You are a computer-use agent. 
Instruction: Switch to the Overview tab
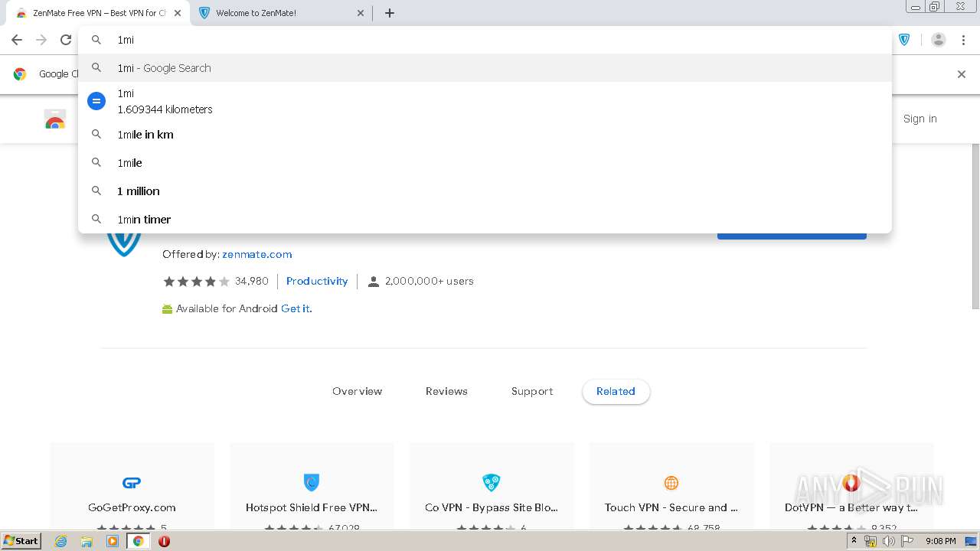click(x=357, y=391)
